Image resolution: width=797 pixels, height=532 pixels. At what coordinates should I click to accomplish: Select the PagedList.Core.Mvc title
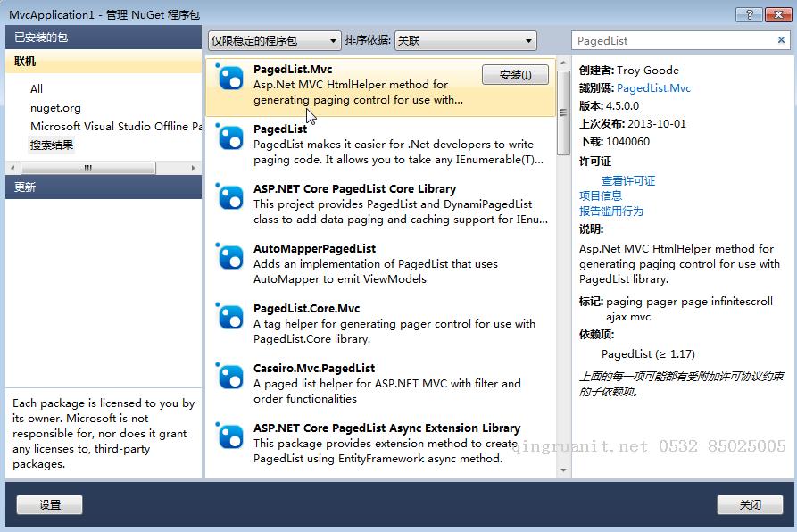tap(306, 309)
